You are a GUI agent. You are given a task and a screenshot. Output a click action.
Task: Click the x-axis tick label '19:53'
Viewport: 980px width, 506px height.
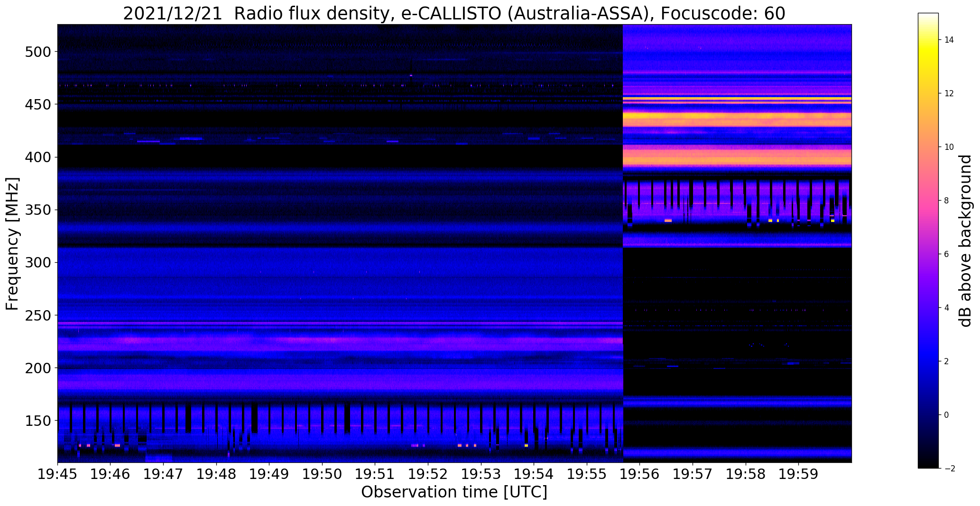(481, 474)
